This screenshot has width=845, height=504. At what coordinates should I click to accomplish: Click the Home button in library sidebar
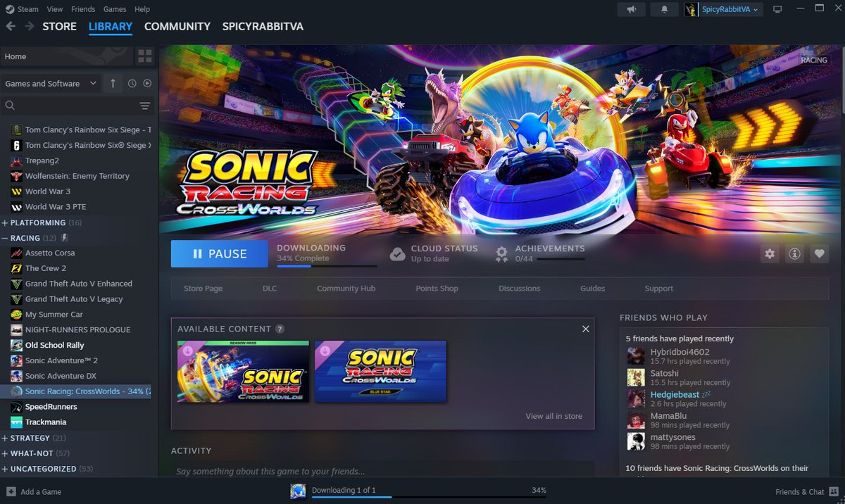tap(67, 56)
